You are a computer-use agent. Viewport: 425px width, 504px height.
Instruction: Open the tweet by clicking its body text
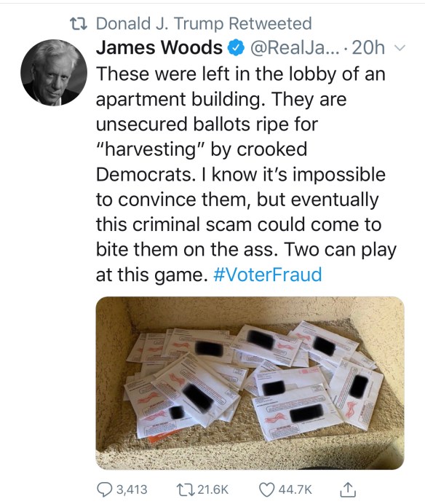(x=246, y=174)
